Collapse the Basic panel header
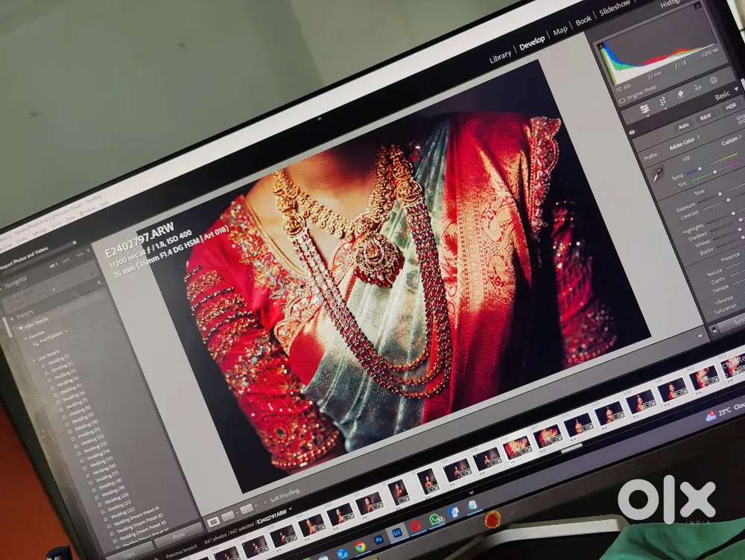Image resolution: width=745 pixels, height=560 pixels. [722, 96]
